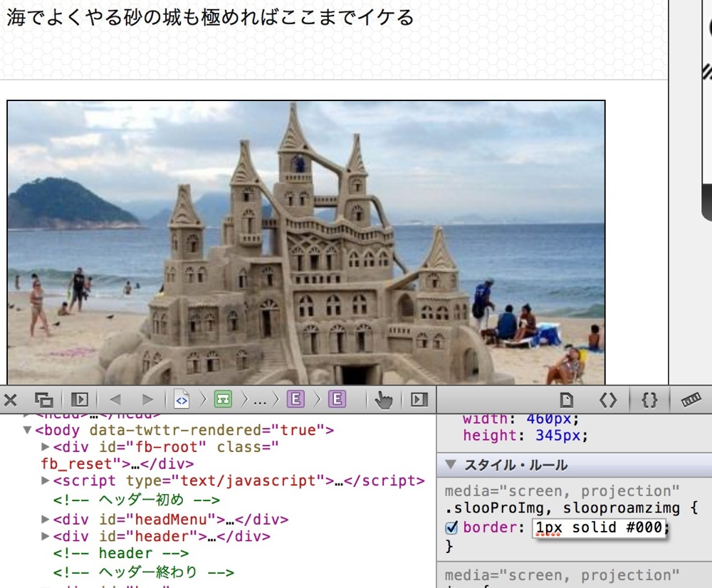Click the .slooProImg selector text

pos(494,508)
